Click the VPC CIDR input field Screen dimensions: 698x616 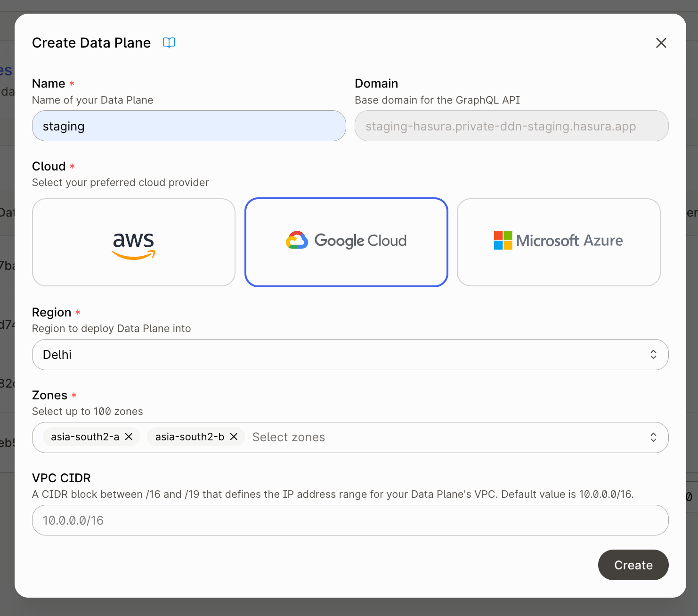[350, 520]
